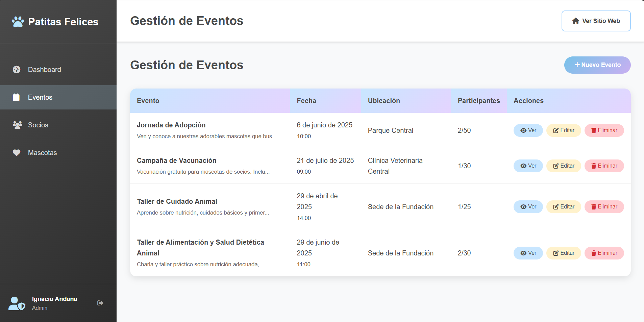Screen dimensions: 644x322
Task: Click the Mascotas heart icon in sidebar
Action: (x=17, y=153)
